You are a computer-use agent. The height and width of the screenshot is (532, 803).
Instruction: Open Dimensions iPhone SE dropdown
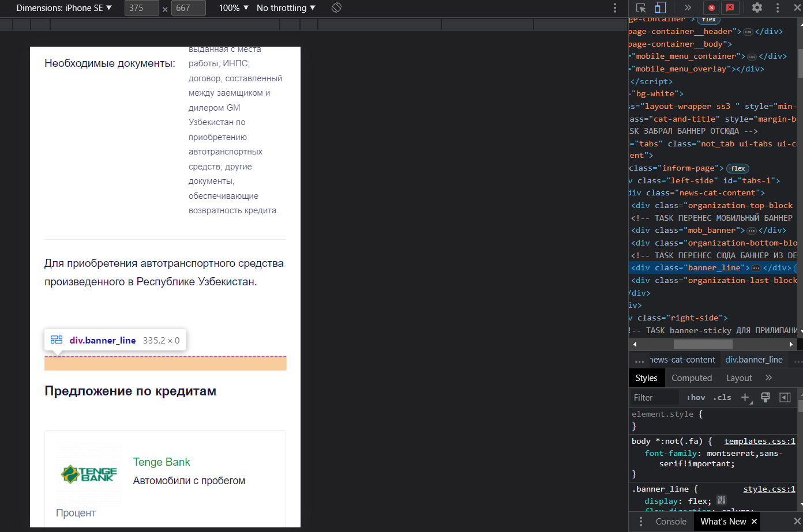tap(64, 7)
